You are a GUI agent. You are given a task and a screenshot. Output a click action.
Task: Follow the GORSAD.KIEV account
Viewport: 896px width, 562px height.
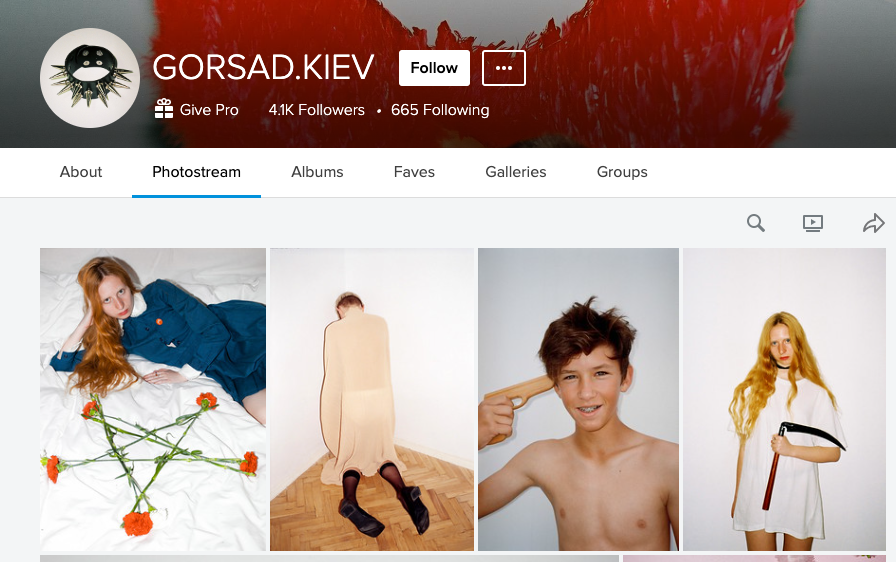434,68
